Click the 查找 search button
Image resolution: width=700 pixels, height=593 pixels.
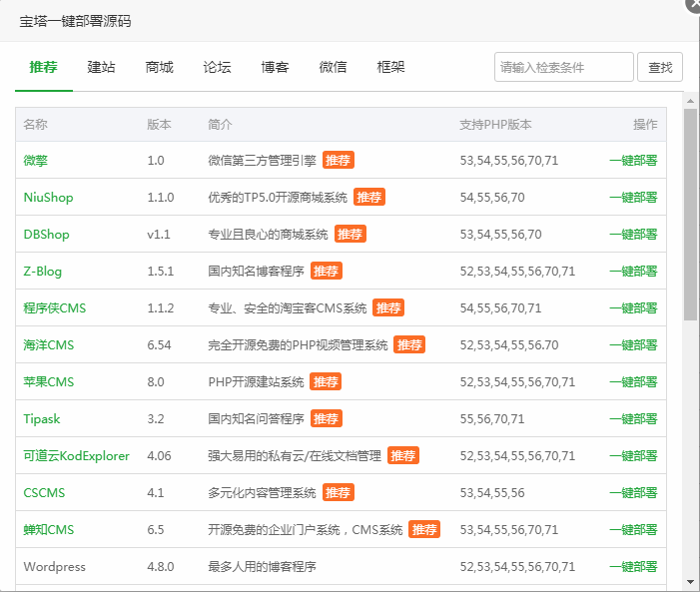660,67
